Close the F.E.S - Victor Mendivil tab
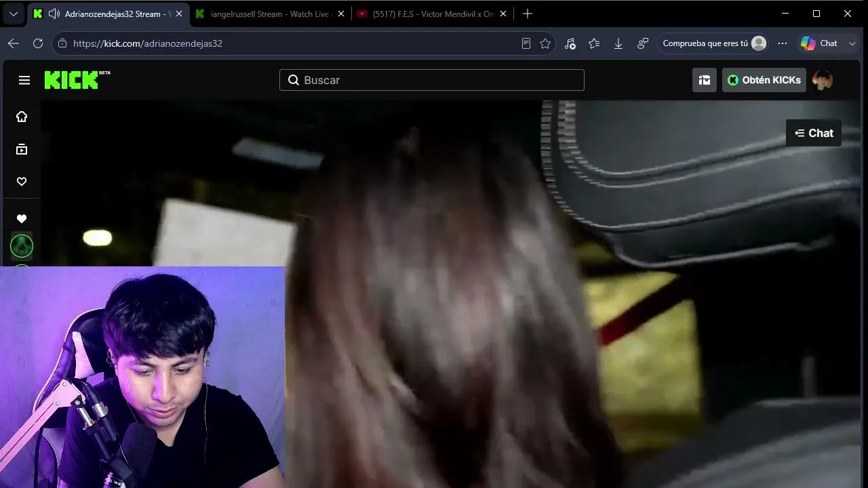 coord(504,14)
